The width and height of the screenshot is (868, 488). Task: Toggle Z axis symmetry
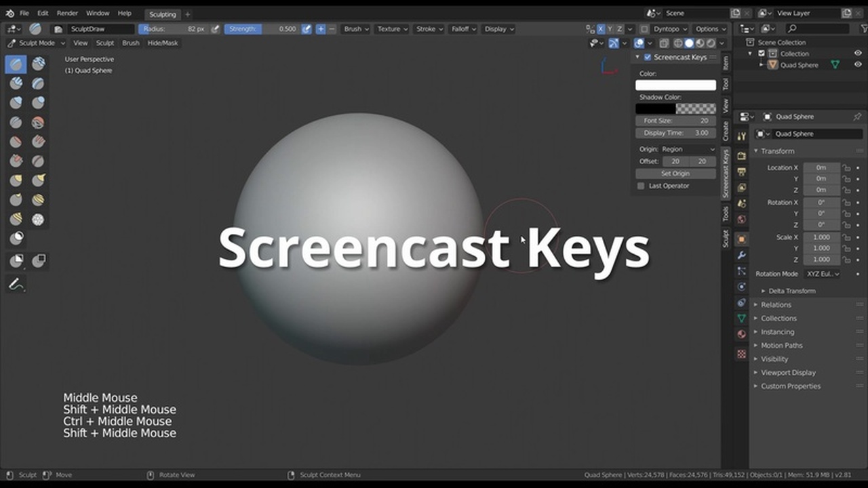point(619,29)
